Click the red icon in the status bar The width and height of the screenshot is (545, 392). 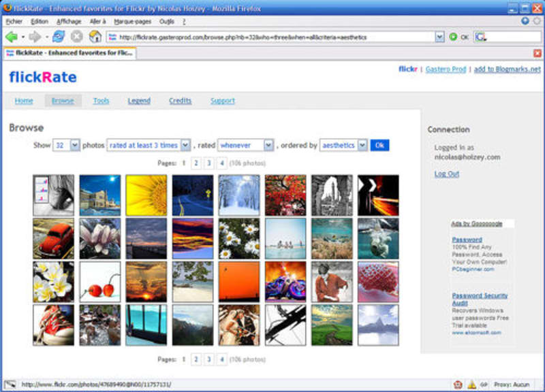click(458, 385)
